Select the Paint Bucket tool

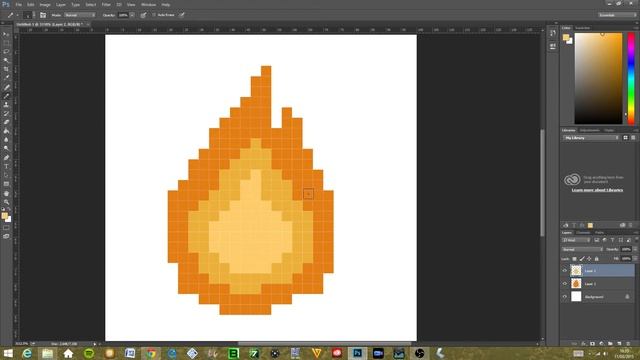pyautogui.click(x=6, y=131)
